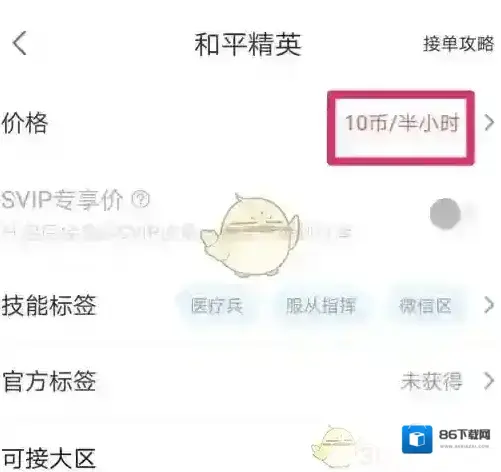The height and width of the screenshot is (472, 501).
Task: Click the 官方标签 row label
Action: coord(49,381)
